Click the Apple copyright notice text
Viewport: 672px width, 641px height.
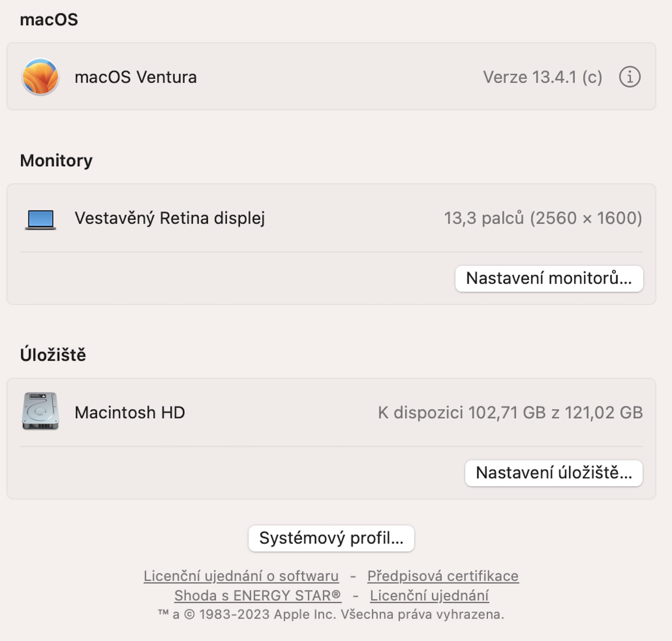[x=331, y=614]
